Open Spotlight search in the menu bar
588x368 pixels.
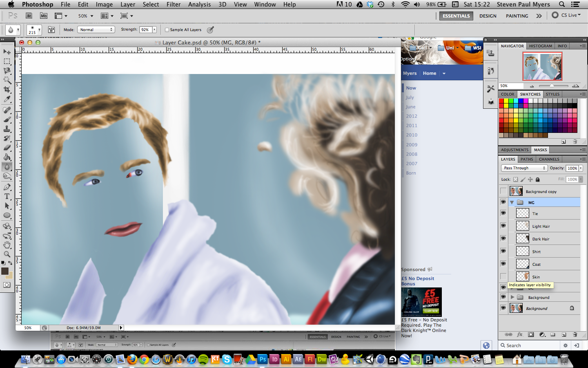(562, 4)
